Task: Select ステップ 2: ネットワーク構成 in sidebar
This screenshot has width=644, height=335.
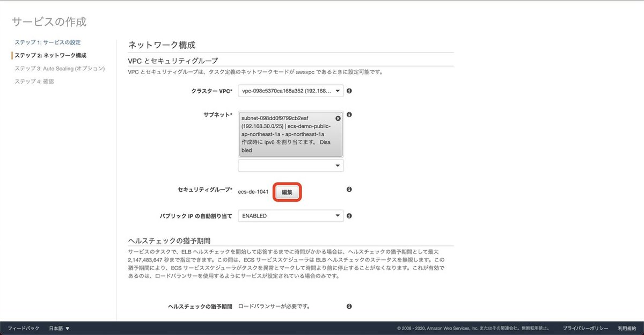Action: tap(50, 55)
